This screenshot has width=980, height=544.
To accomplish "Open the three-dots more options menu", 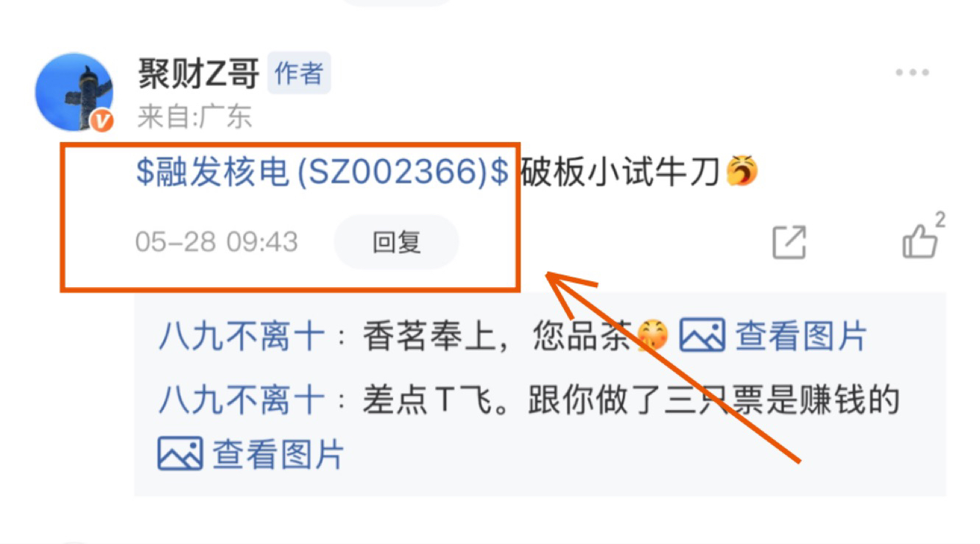I will pos(912,73).
